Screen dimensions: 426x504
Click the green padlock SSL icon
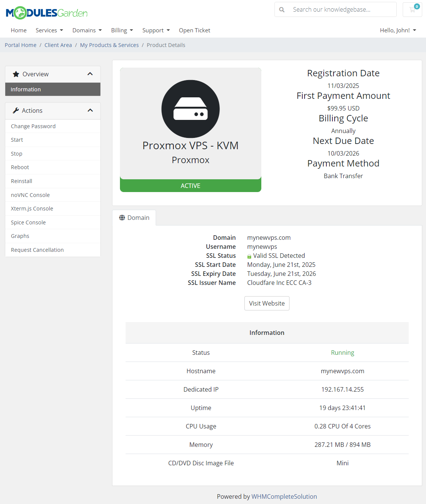pos(249,256)
